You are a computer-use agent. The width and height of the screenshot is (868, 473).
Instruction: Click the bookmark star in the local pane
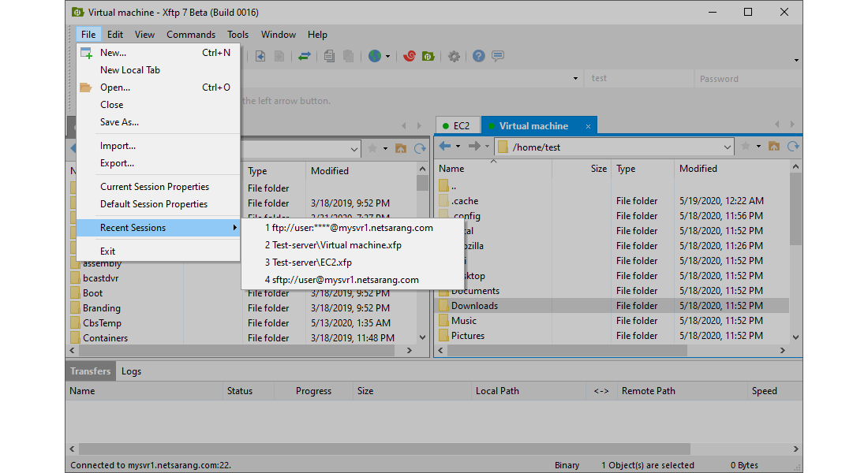(x=372, y=148)
